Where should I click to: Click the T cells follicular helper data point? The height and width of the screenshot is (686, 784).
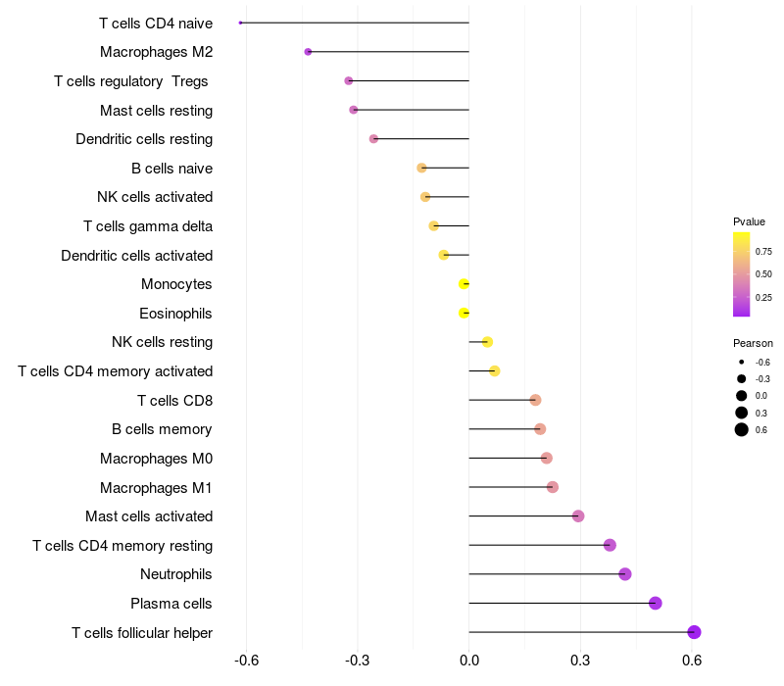pyautogui.click(x=694, y=632)
